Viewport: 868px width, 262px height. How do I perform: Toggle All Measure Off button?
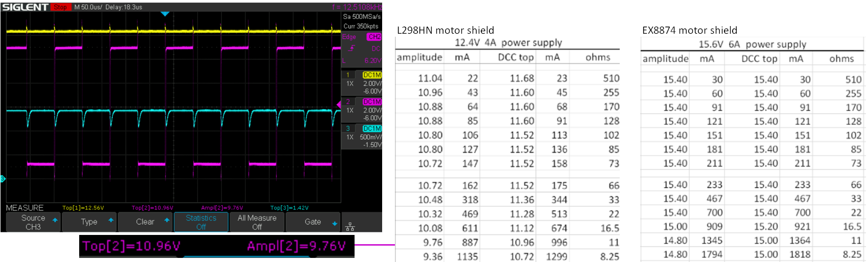tap(257, 222)
